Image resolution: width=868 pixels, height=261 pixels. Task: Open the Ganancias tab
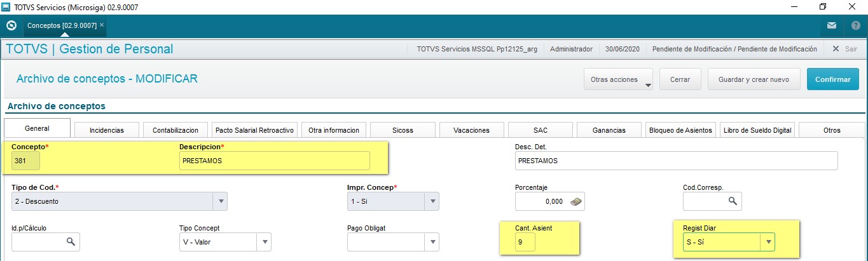pyautogui.click(x=609, y=130)
